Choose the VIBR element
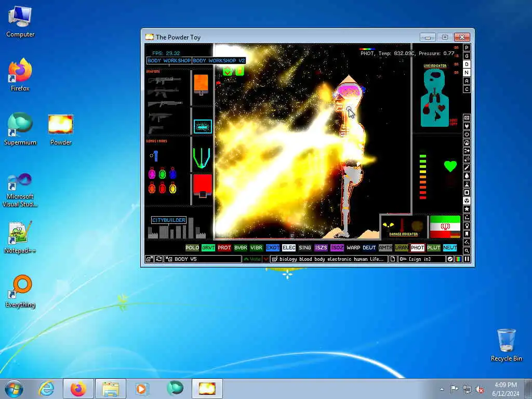Viewport: 532px width, 399px height. tap(257, 248)
